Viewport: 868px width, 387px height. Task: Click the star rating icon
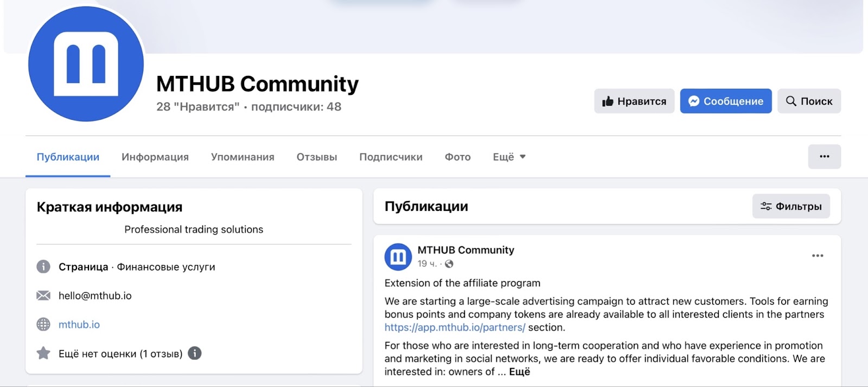tap(43, 353)
